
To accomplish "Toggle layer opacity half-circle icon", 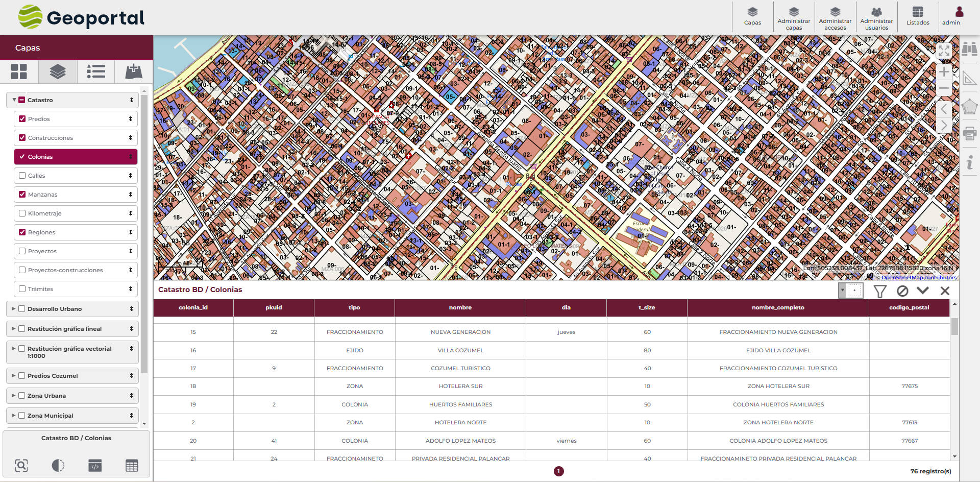I will [58, 465].
